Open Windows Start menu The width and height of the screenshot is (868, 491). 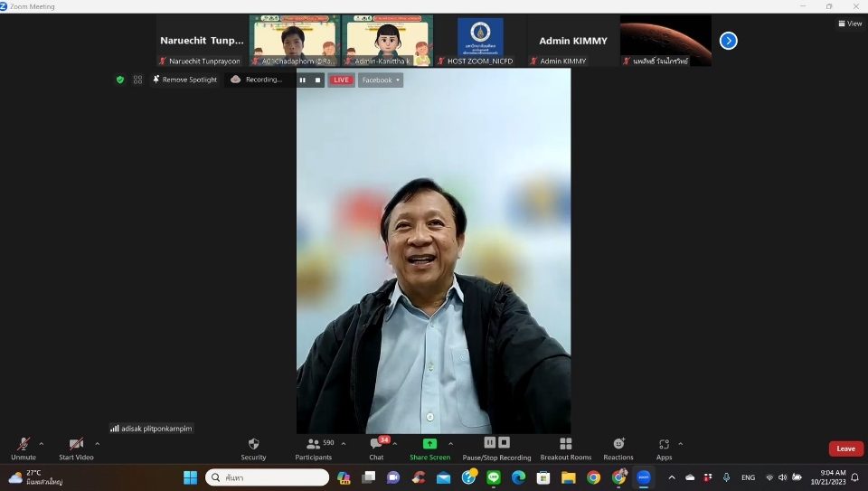point(190,477)
